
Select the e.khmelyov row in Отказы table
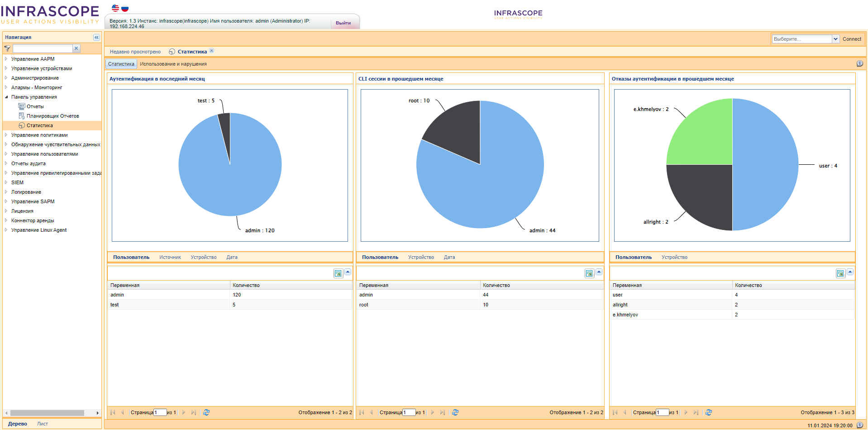coord(732,315)
